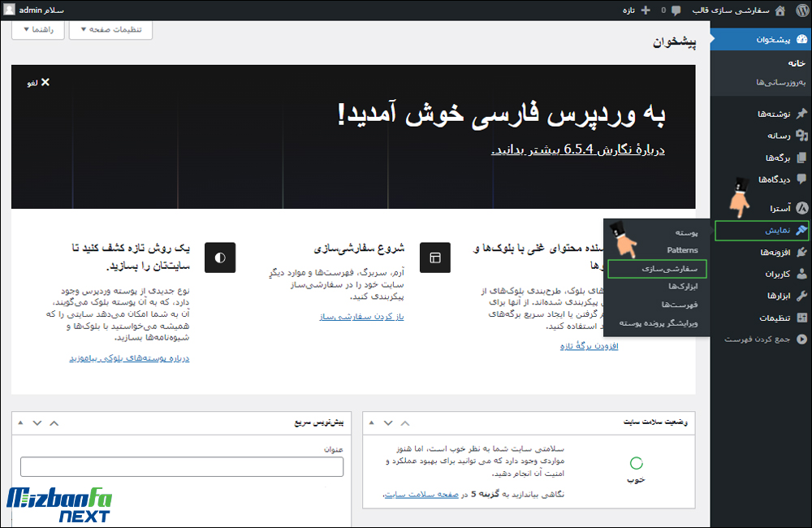Select سفارشی‌سازی from the نمایش submenu
The image size is (812, 528).
[x=658, y=268]
